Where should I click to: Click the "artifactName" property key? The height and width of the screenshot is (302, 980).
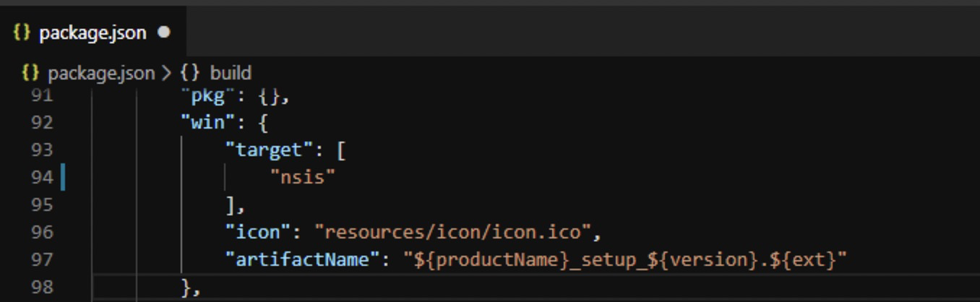(x=303, y=259)
